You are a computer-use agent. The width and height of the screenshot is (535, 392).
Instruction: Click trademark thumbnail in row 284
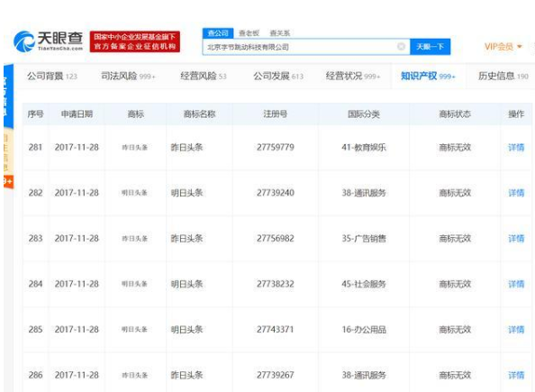coord(135,284)
